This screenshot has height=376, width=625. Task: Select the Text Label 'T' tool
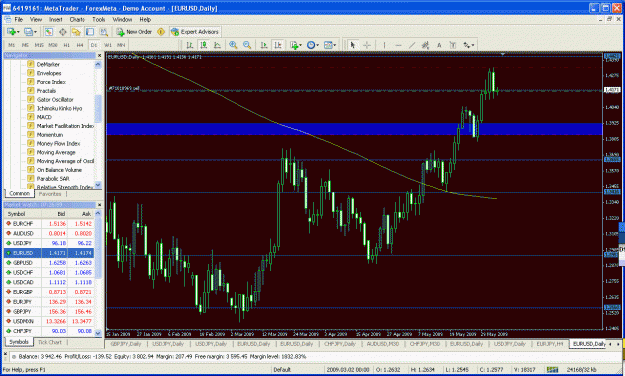click(x=453, y=45)
